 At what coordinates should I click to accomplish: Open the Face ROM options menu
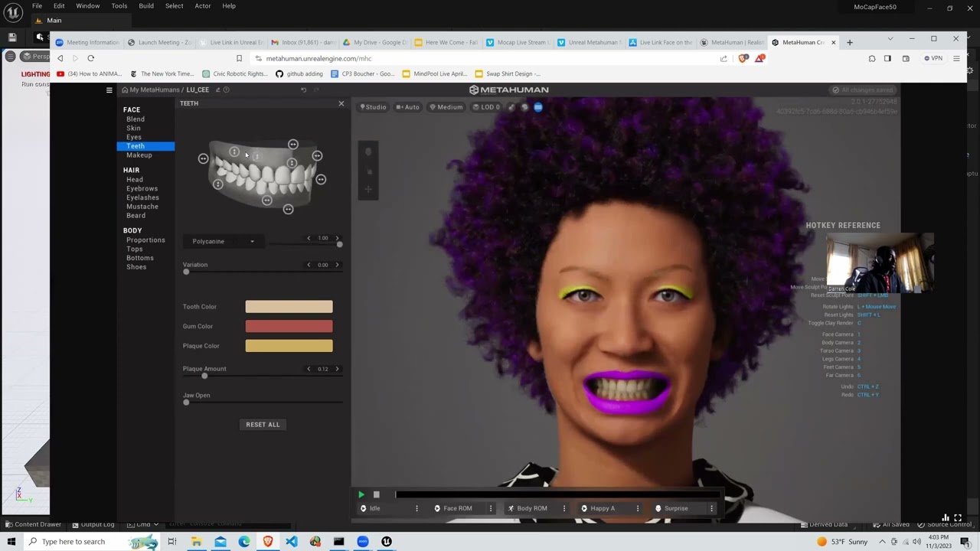click(x=491, y=508)
